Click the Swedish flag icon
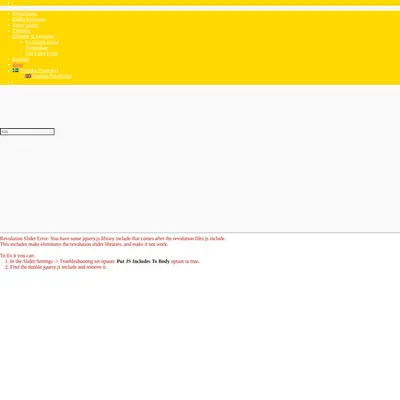400x400 pixels. [15, 70]
